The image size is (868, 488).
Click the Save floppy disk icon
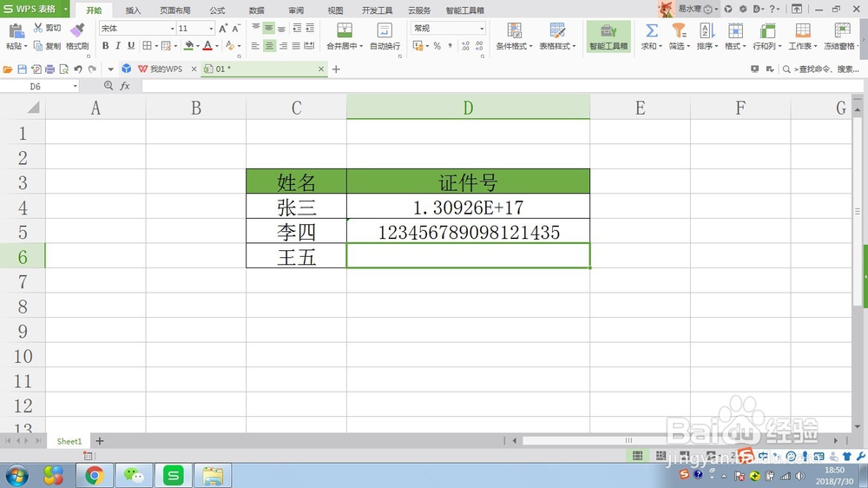click(23, 69)
